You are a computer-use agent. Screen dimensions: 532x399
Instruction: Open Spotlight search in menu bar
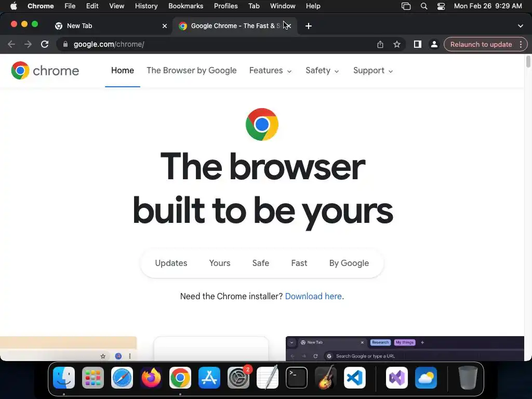pyautogui.click(x=424, y=6)
